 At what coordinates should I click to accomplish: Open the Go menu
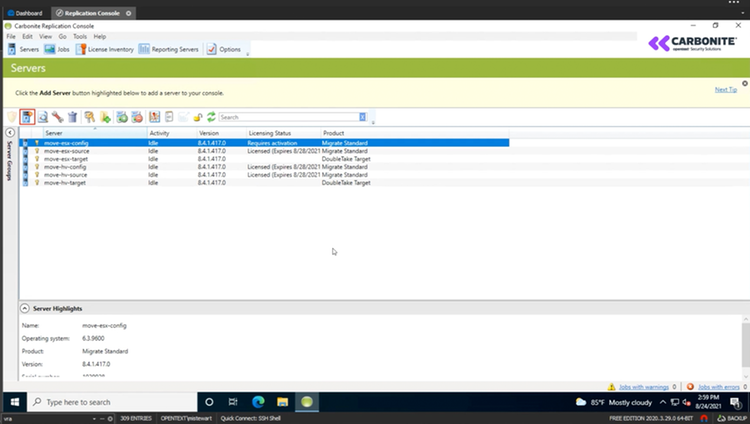pos(63,36)
